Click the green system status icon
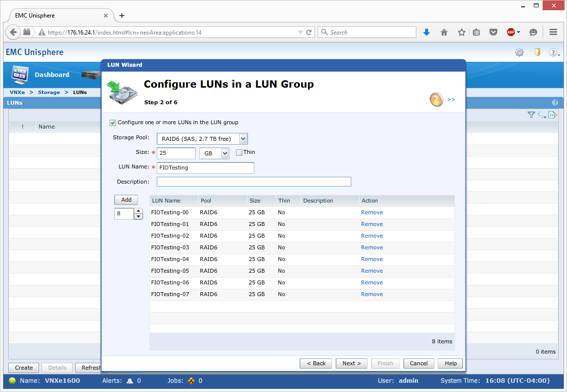This screenshot has width=567, height=392. pyautogui.click(x=12, y=381)
